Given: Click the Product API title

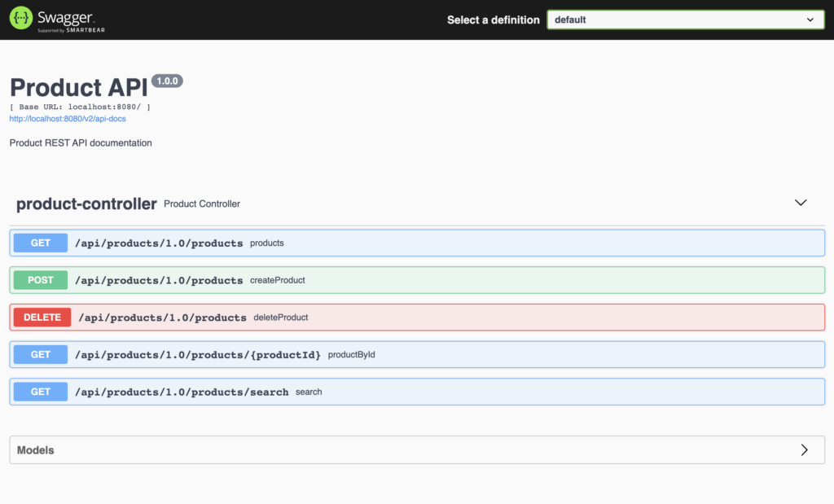Looking at the screenshot, I should [x=79, y=88].
